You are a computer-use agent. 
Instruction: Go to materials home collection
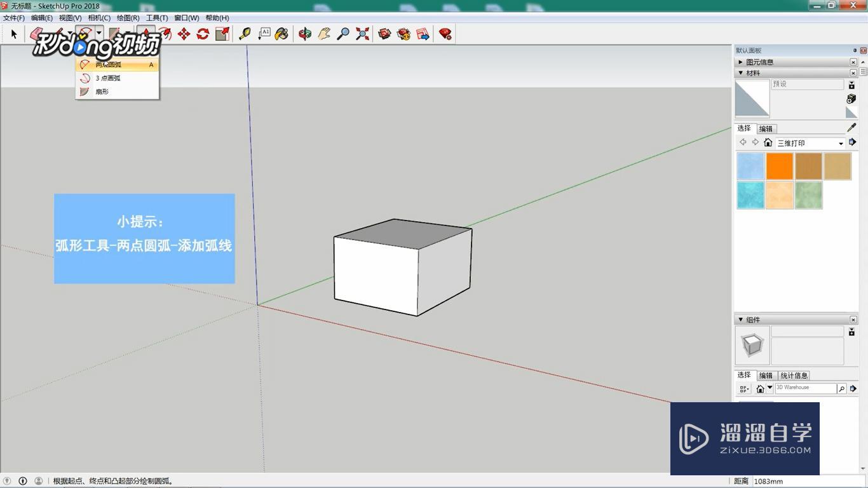pos(768,143)
